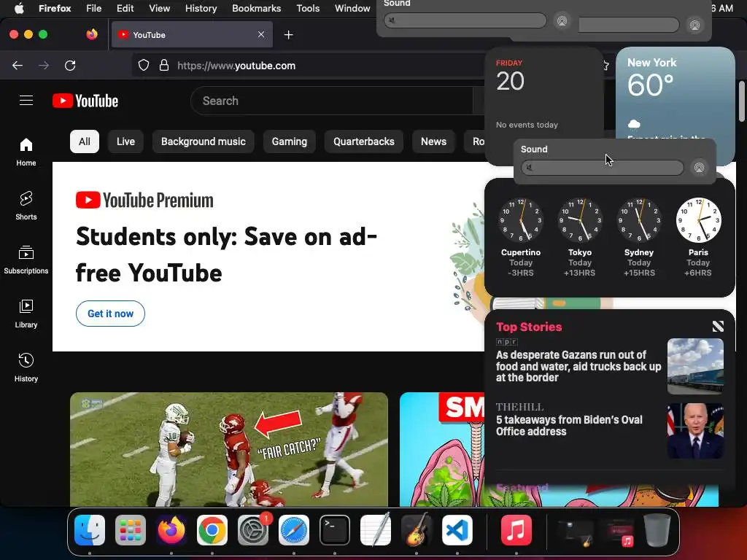Select the News filter chip
This screenshot has height=560, width=747.
[433, 141]
